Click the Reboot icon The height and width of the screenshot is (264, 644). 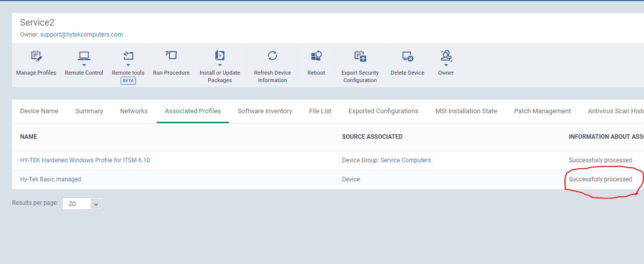tap(316, 56)
